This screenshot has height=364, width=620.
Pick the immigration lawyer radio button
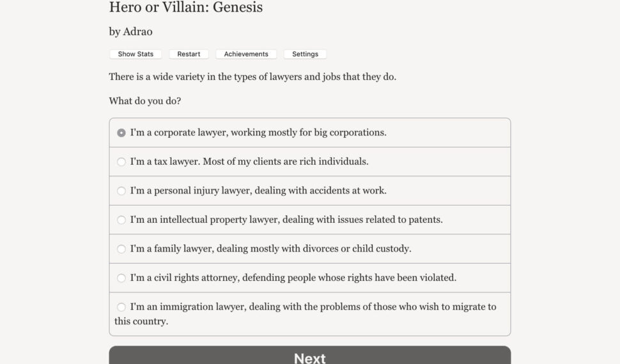click(x=121, y=307)
